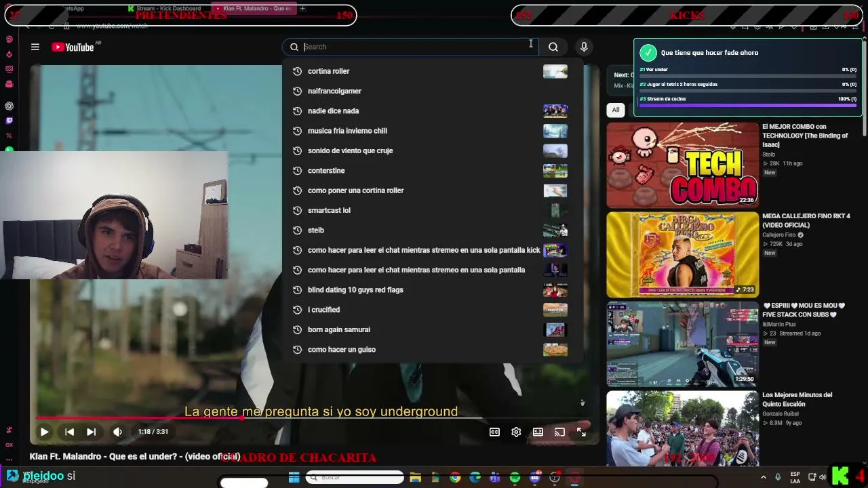Open Discord from the taskbar
Viewport: 868px width, 488px height.
tap(535, 478)
